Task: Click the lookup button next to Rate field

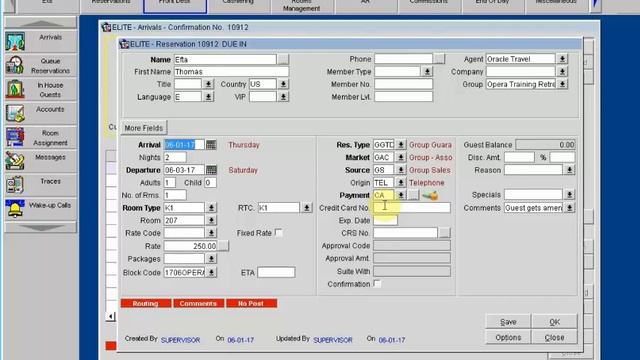Action: pyautogui.click(x=223, y=246)
